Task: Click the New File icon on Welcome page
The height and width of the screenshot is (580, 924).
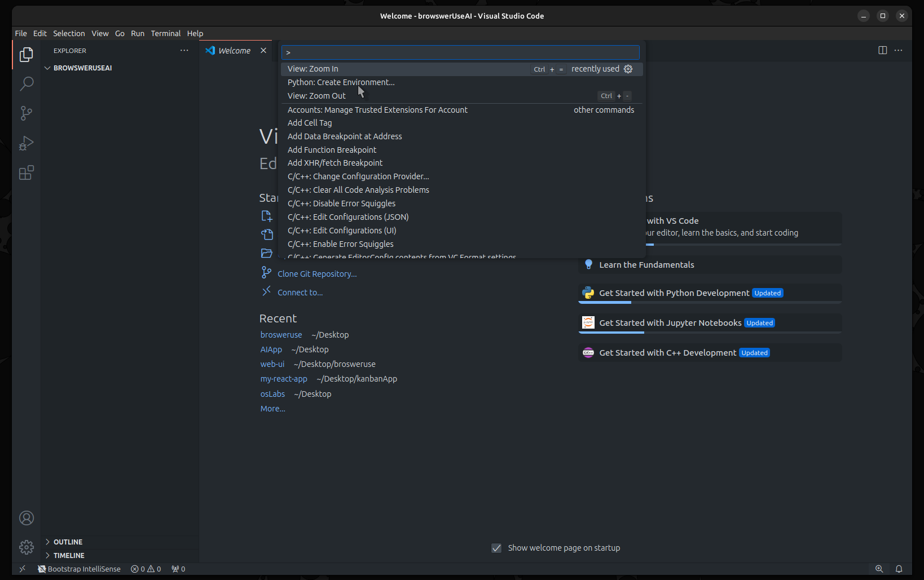Action: [267, 216]
